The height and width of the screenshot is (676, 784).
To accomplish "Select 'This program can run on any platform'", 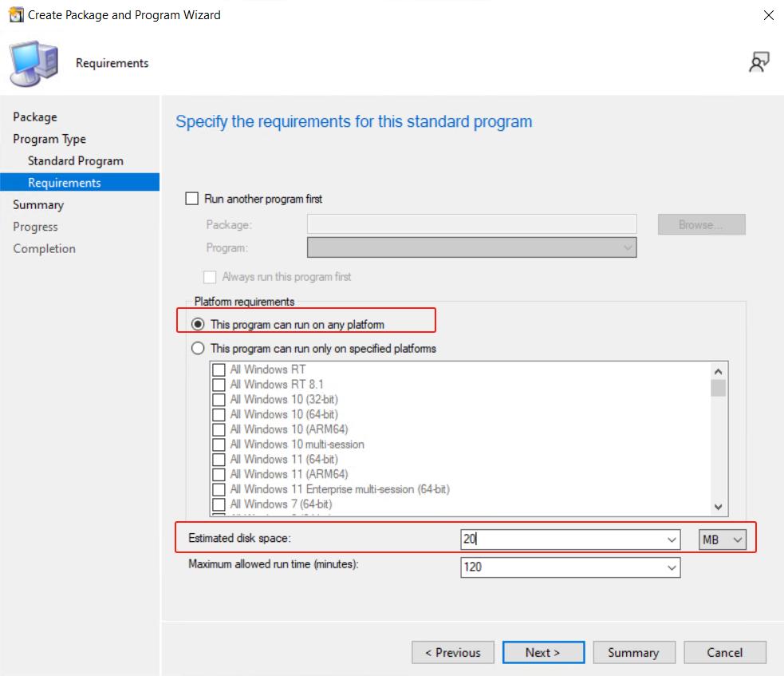I will (x=199, y=325).
